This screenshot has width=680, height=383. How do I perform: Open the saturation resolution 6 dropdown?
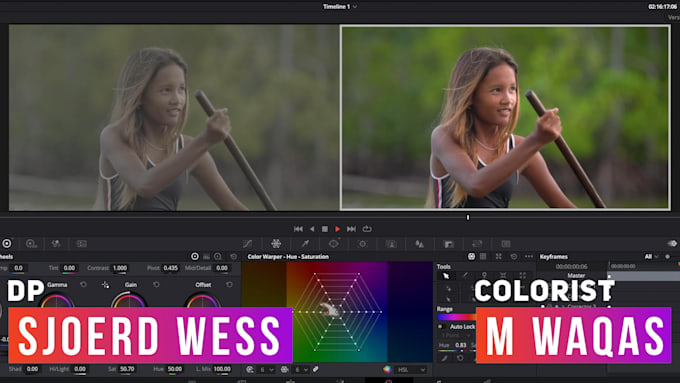[x=301, y=370]
